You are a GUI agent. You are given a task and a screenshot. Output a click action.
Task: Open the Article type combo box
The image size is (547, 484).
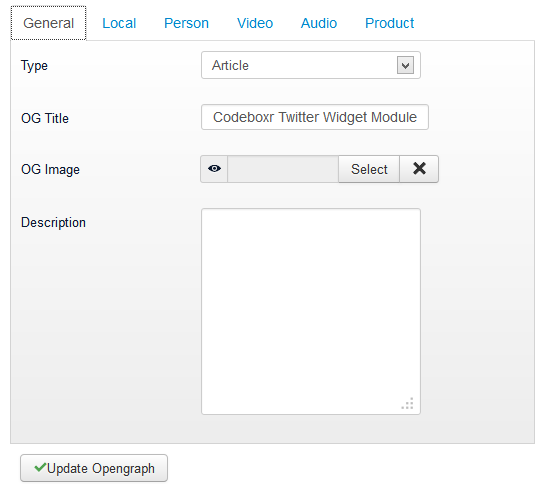(x=310, y=65)
